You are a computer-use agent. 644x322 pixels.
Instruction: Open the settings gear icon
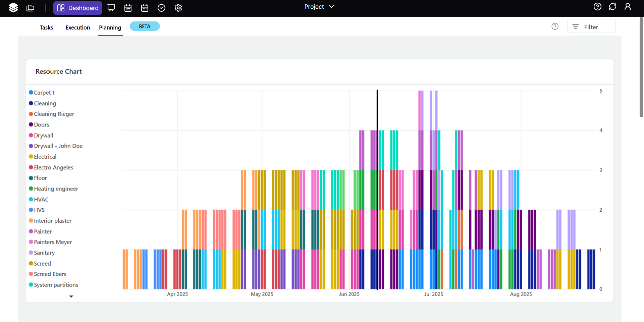pyautogui.click(x=178, y=8)
